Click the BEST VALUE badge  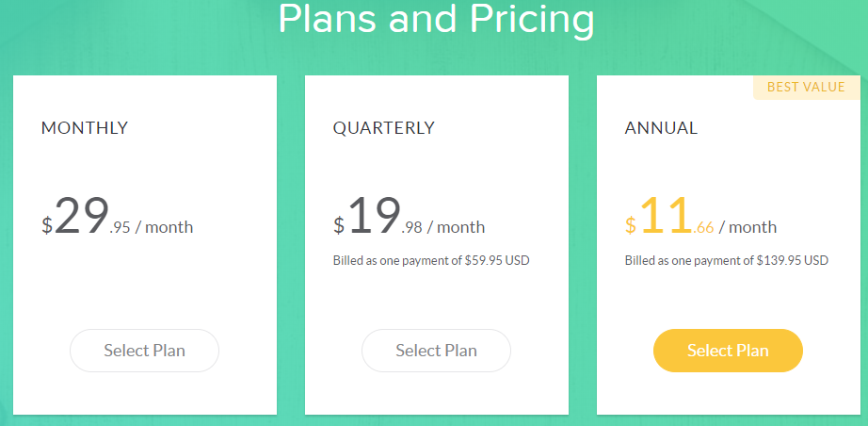click(806, 88)
